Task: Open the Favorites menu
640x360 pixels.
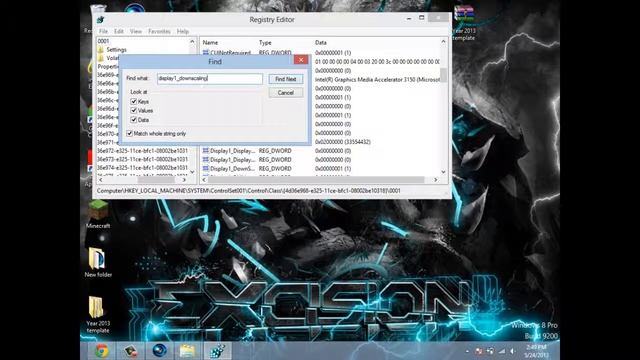Action: click(159, 31)
